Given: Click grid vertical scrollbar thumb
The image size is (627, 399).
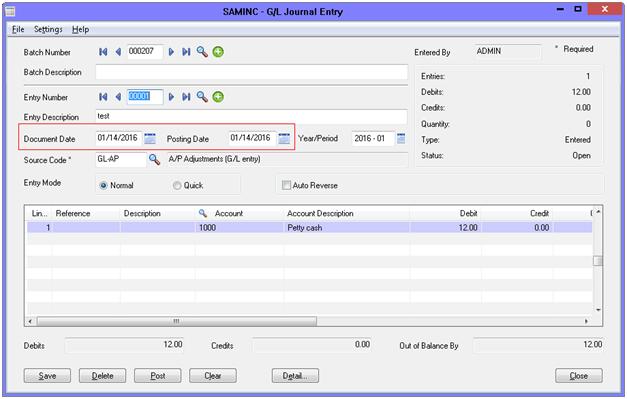Looking at the screenshot, I should click(598, 261).
